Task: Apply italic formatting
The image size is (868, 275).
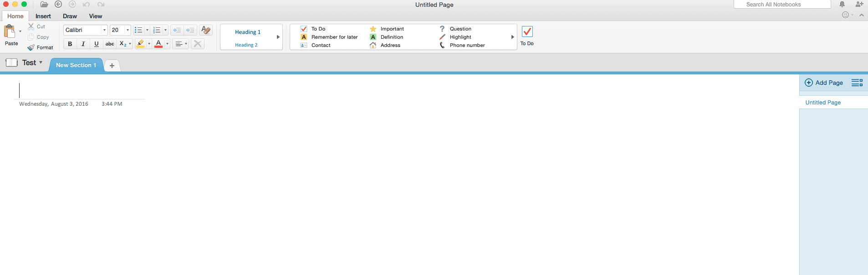Action: 83,44
